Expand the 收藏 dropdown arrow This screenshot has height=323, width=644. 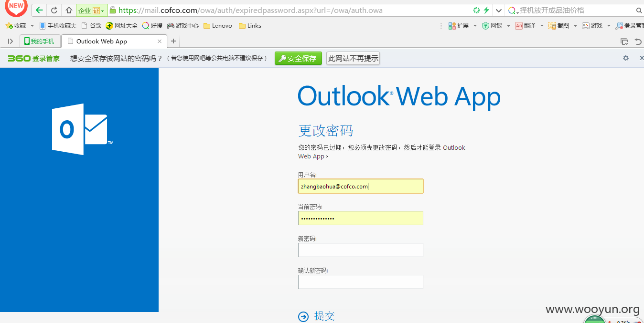pos(32,26)
